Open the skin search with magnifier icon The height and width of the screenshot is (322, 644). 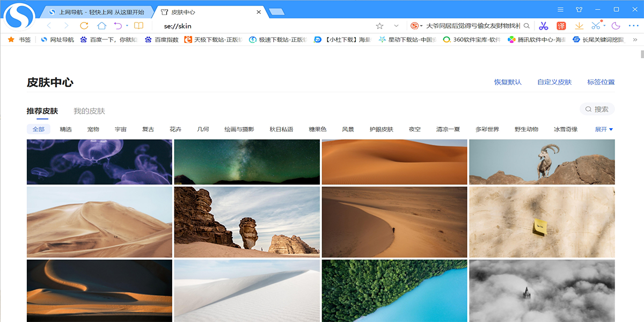(x=588, y=109)
